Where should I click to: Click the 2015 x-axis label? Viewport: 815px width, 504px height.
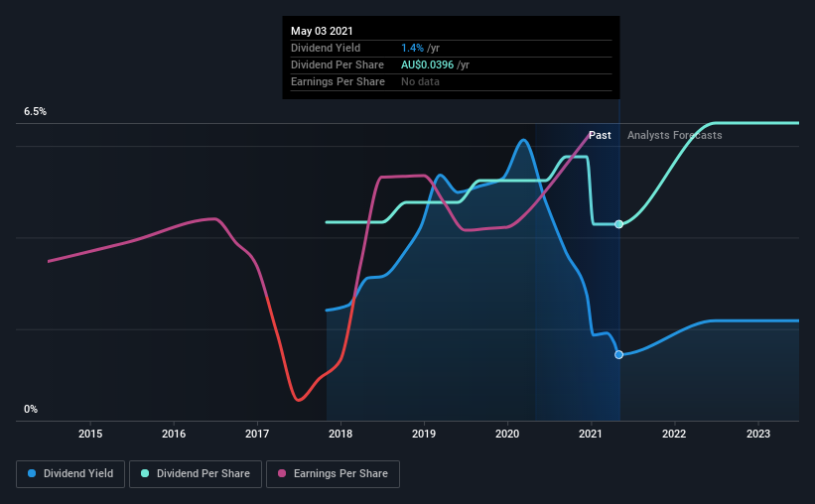(90, 434)
